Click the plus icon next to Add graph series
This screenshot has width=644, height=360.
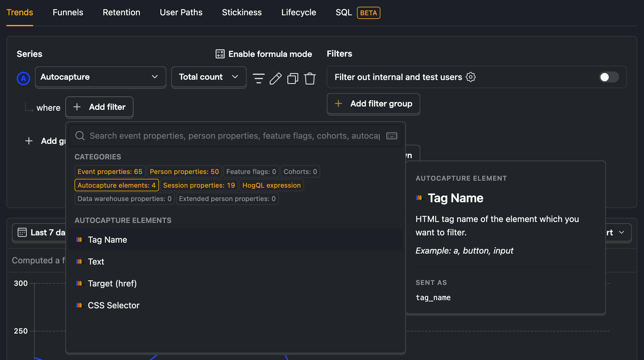29,141
